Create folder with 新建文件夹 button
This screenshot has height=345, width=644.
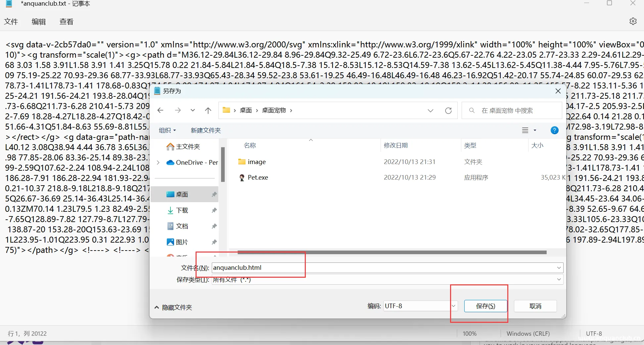(x=205, y=130)
